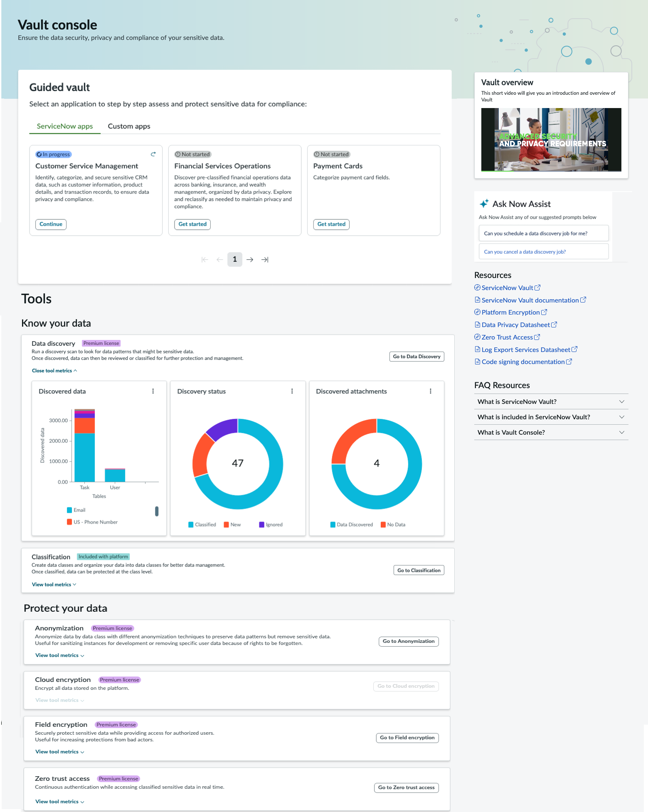Select prompt to cancel a data discovery job

point(544,251)
